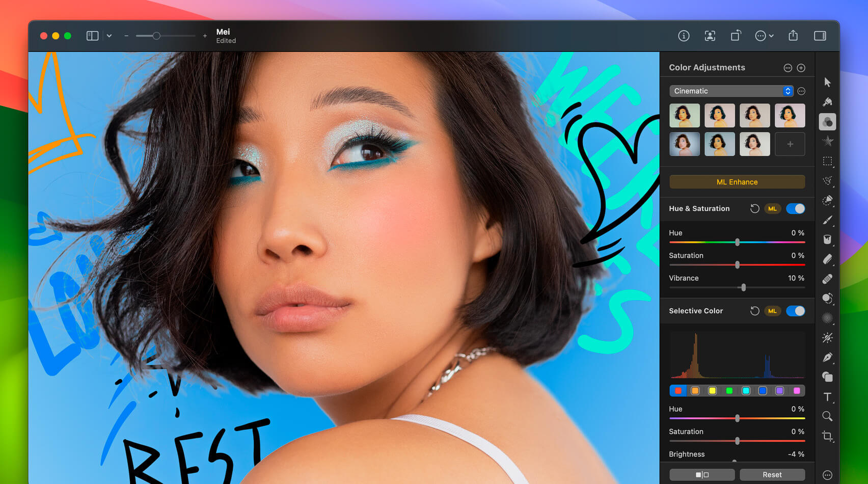Screen dimensions: 868x484
Task: Click the document title 'Mei'
Action: point(223,32)
